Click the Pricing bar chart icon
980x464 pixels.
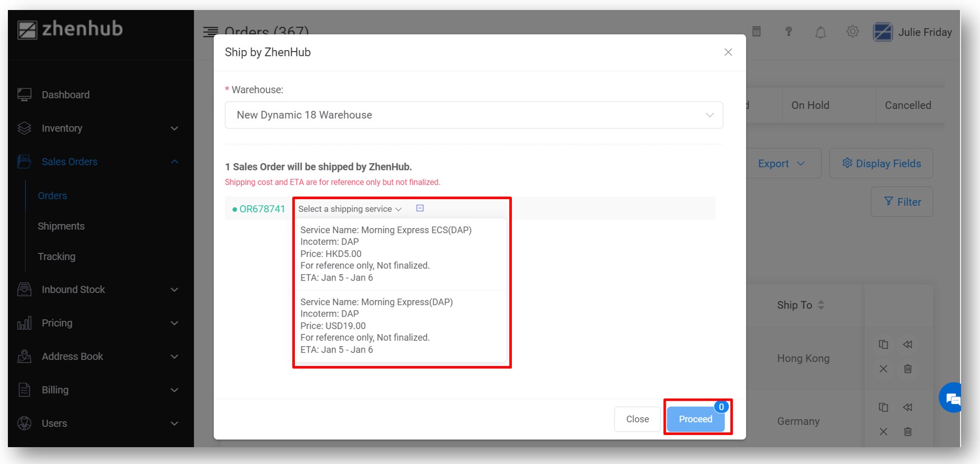point(24,323)
